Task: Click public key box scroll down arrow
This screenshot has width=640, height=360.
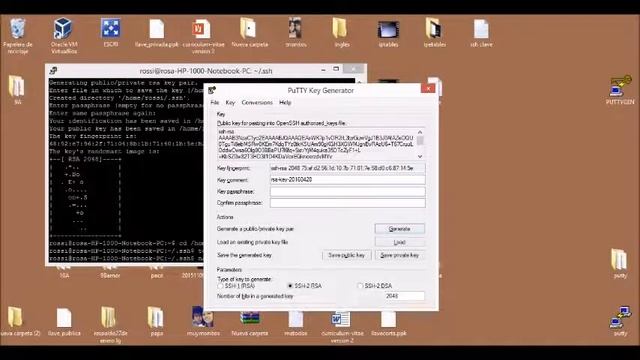Action: coord(420,156)
